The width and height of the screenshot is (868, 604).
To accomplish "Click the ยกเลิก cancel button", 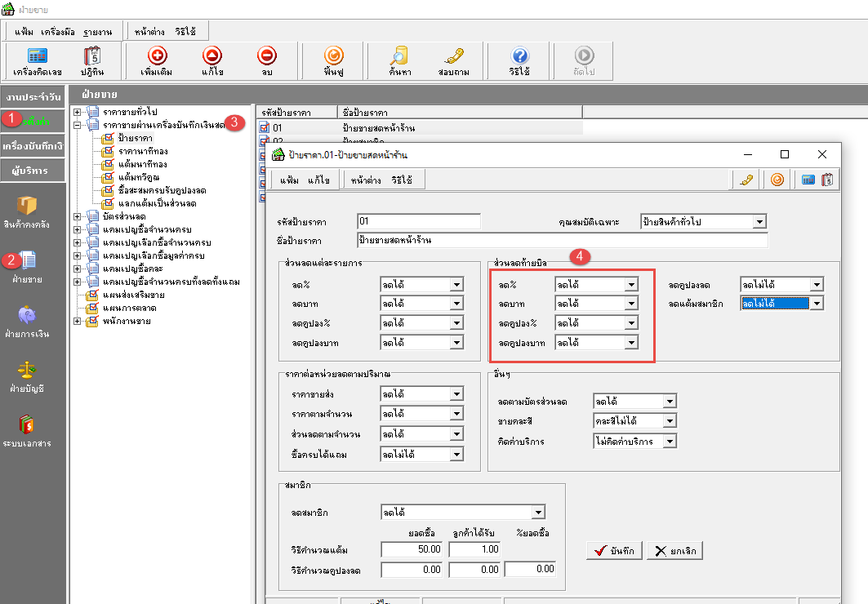I will point(674,551).
